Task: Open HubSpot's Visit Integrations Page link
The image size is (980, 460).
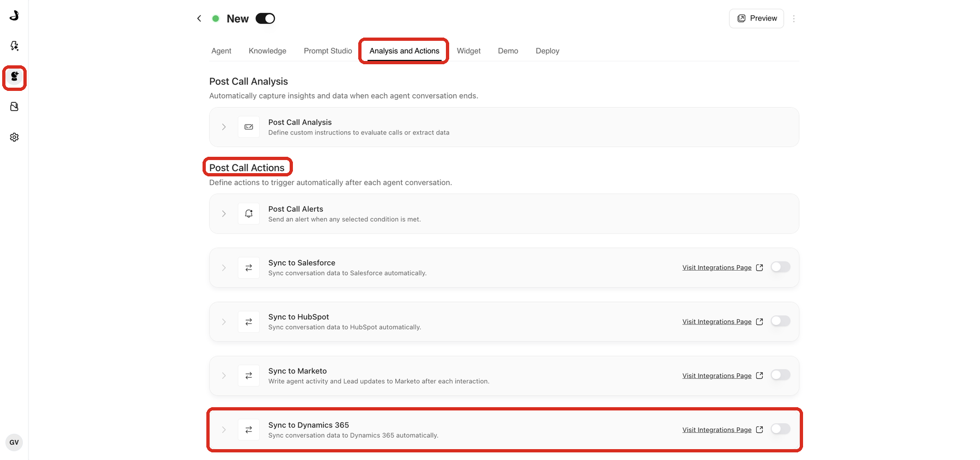Action: tap(722, 322)
